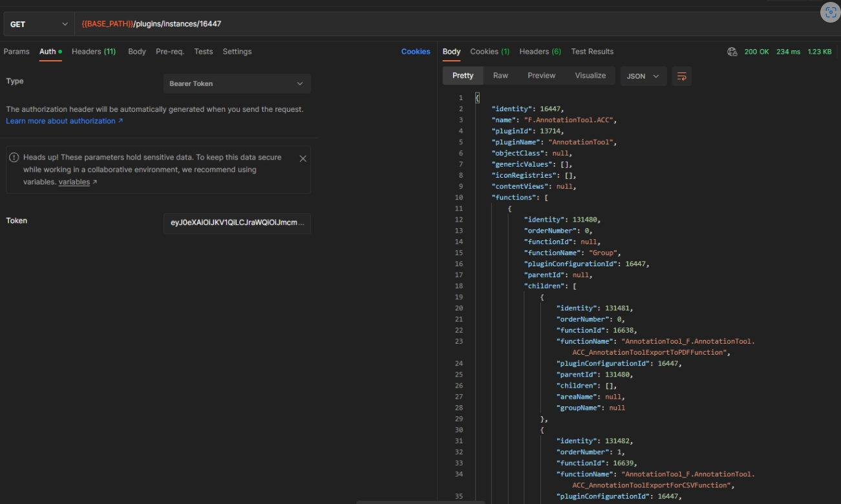The image size is (841, 504).
Task: Click the wrap lines icon in response toolbar
Action: coord(681,76)
